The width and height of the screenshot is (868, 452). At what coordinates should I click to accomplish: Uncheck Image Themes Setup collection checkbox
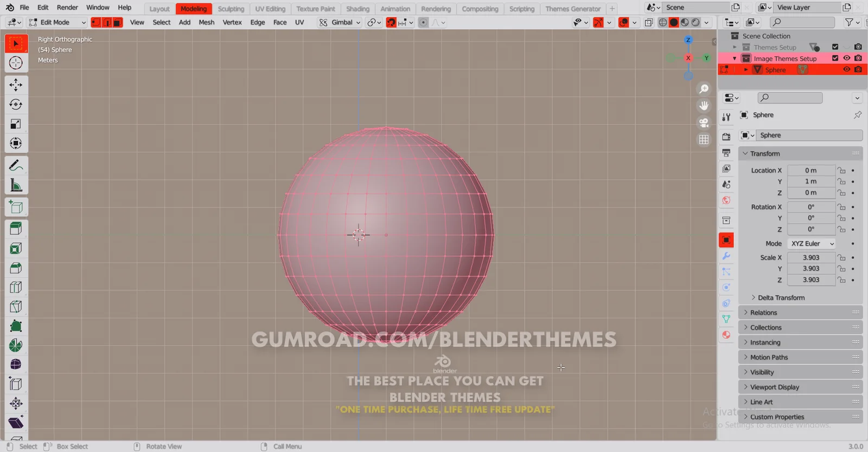coord(835,58)
